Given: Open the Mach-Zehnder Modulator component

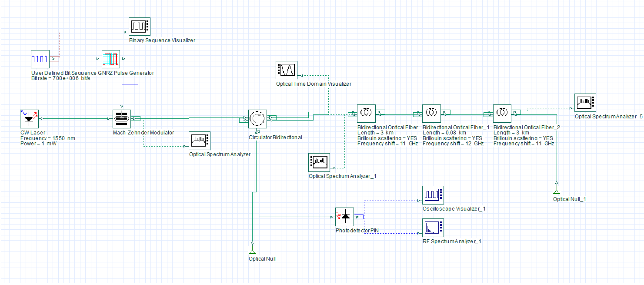Looking at the screenshot, I should 122,118.
